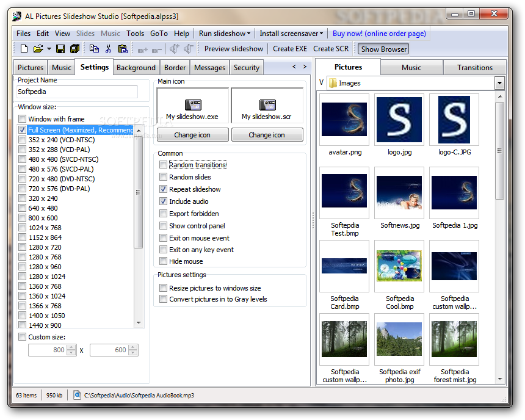The height and width of the screenshot is (420, 525).
Task: Click the My slideshow.scr icon preview
Action: click(x=267, y=106)
